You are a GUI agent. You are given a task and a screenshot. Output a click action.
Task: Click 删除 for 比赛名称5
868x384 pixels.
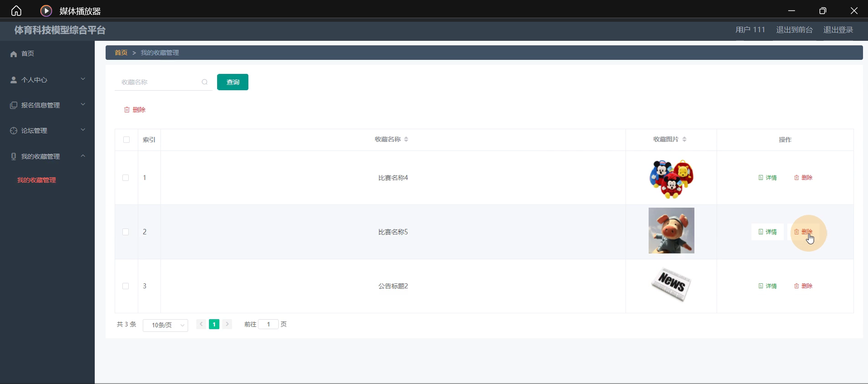(803, 232)
